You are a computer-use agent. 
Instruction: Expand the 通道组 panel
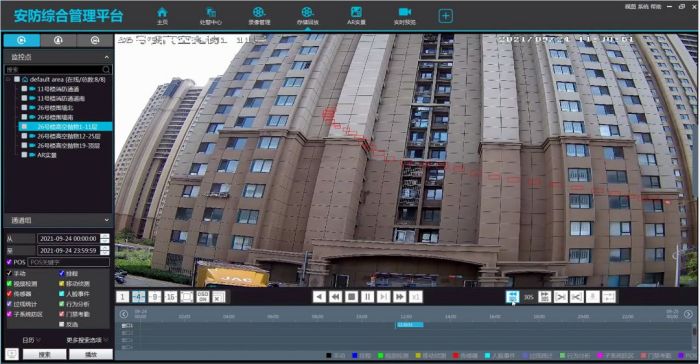(x=106, y=220)
